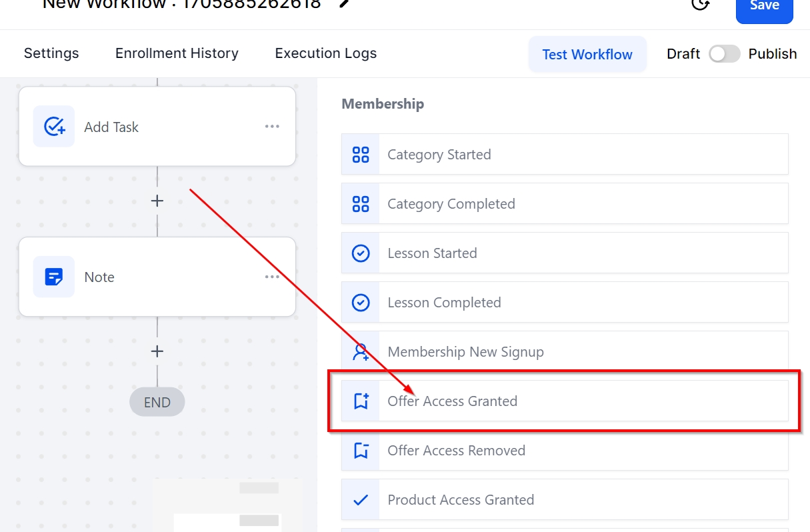Select the Product Access Granted trigger
This screenshot has height=532, width=810.
pyautogui.click(x=461, y=500)
